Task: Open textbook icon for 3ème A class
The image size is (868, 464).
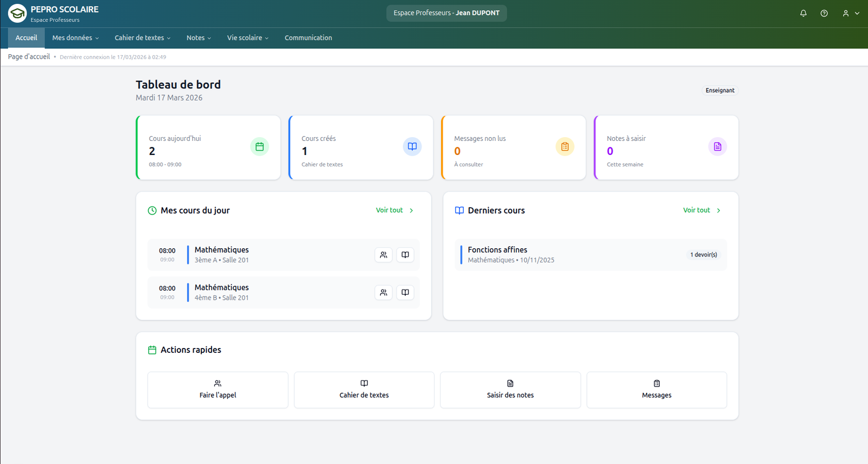Action: coord(405,255)
